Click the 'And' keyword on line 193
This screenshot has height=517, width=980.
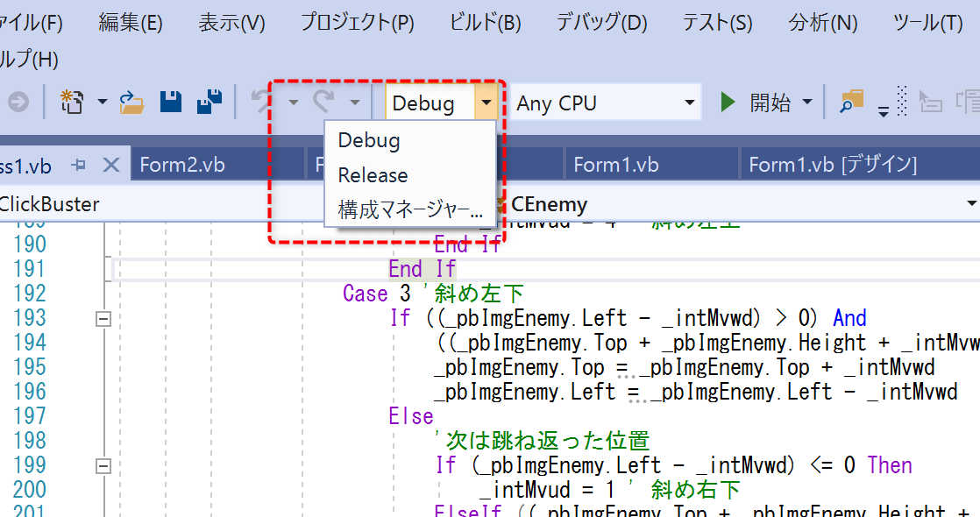click(x=849, y=318)
